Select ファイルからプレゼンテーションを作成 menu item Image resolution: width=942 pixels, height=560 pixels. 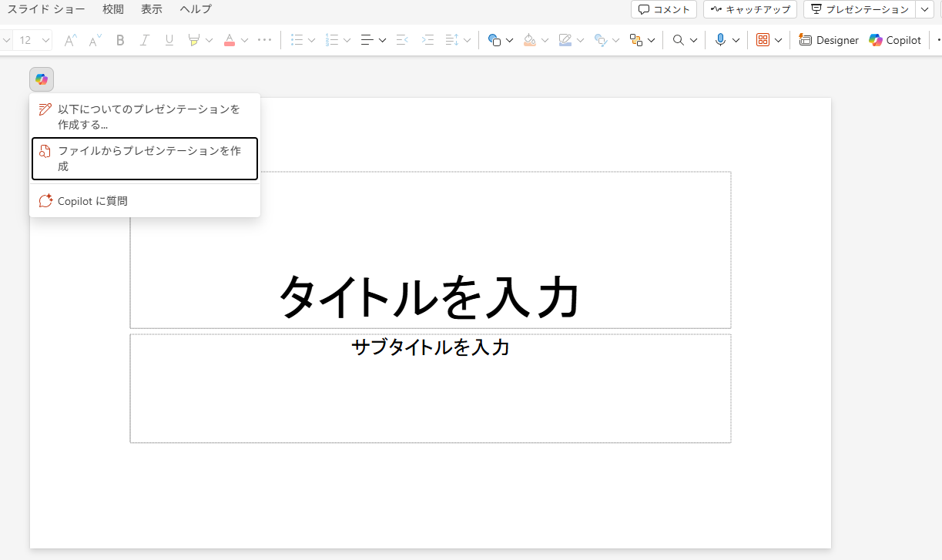tap(145, 159)
